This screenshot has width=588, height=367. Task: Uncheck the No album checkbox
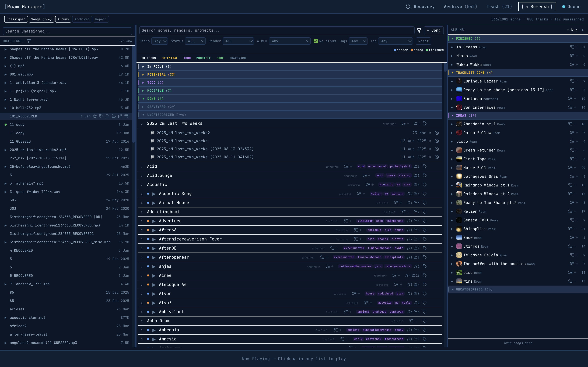coord(316,41)
